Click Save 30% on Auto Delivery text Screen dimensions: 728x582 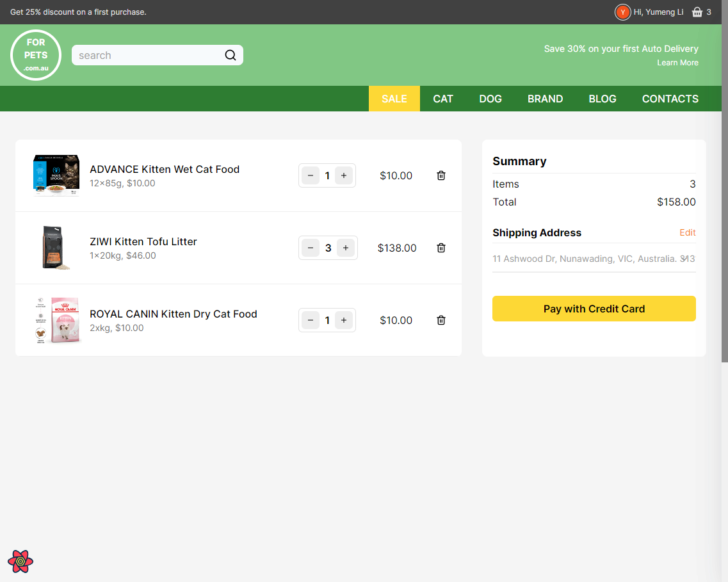(x=621, y=49)
